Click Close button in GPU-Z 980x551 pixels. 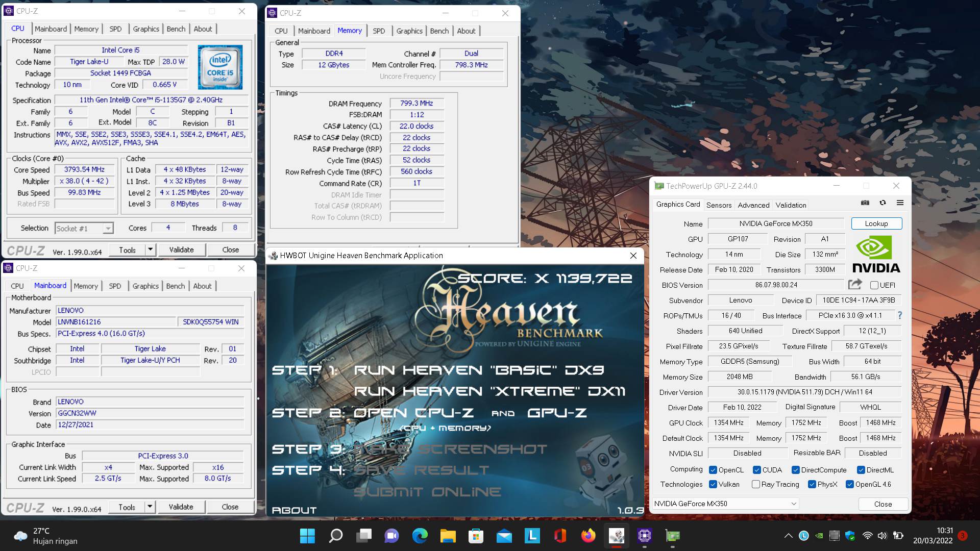[x=883, y=504]
